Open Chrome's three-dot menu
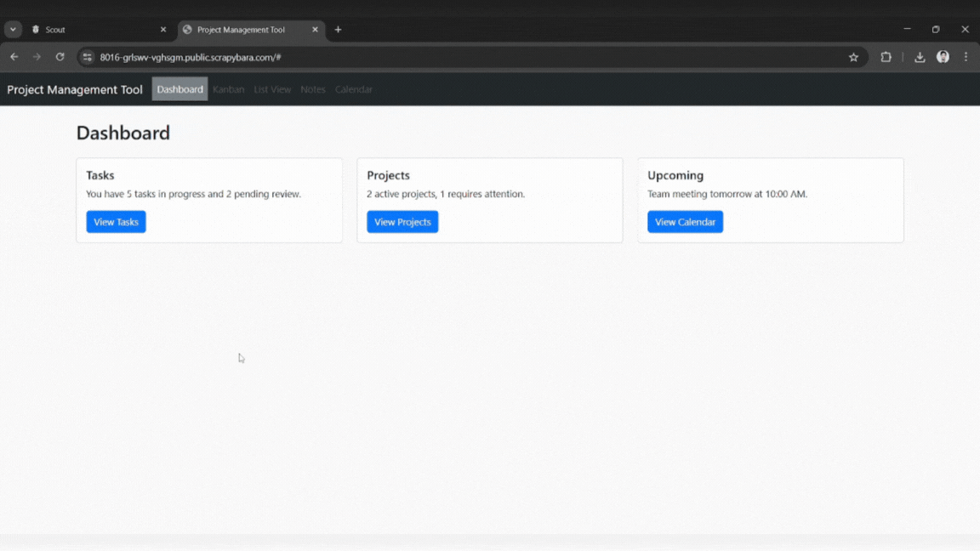Image resolution: width=980 pixels, height=551 pixels. coord(966,57)
